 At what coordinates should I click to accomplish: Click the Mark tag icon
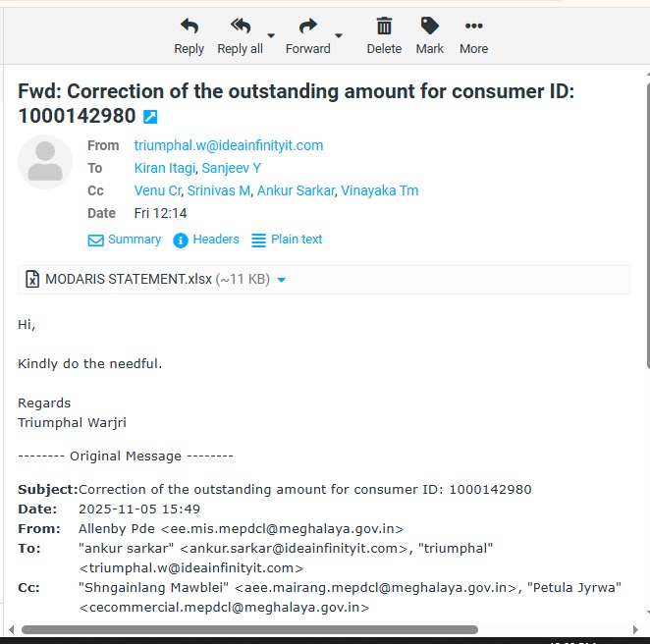(x=429, y=27)
